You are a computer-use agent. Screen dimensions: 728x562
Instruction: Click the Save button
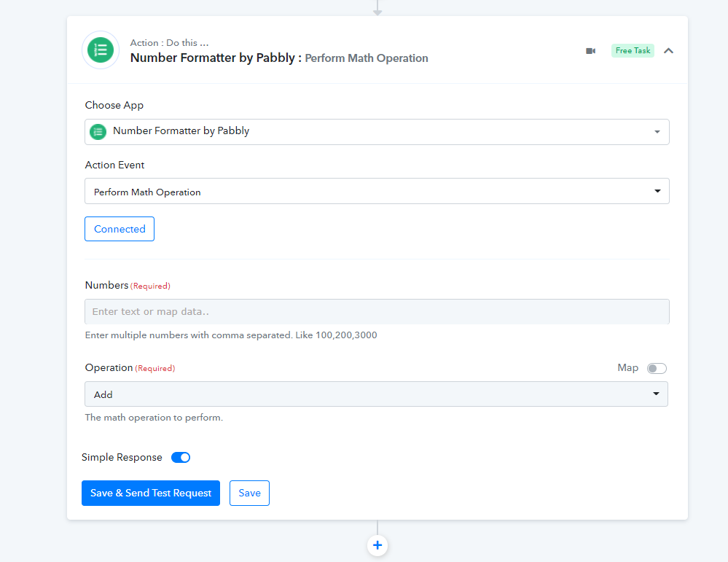click(249, 493)
